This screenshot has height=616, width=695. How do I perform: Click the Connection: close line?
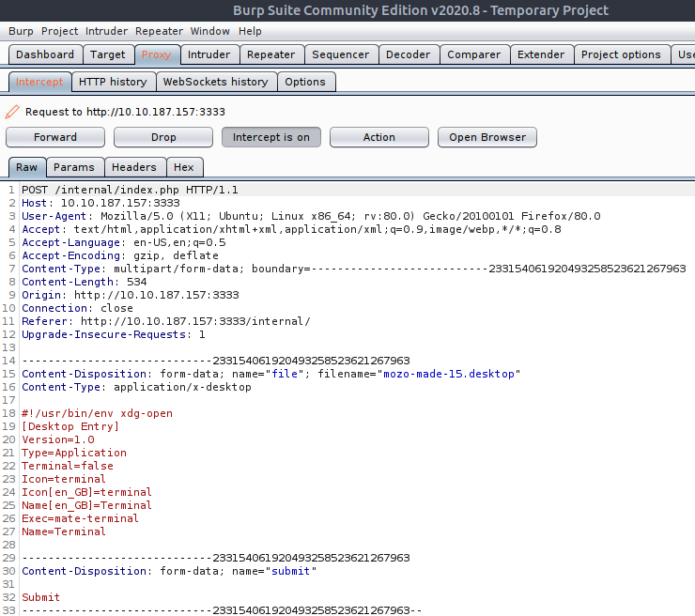tap(78, 308)
